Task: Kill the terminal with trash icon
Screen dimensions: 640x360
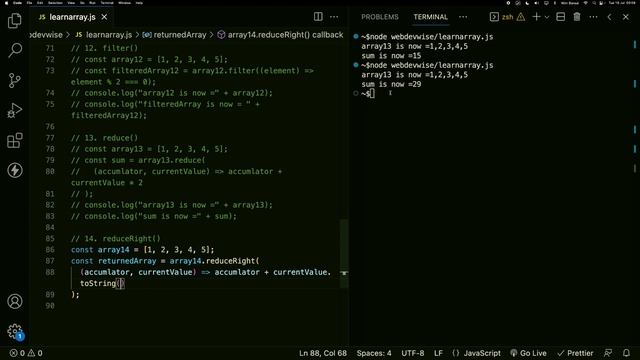Action: pyautogui.click(x=577, y=17)
